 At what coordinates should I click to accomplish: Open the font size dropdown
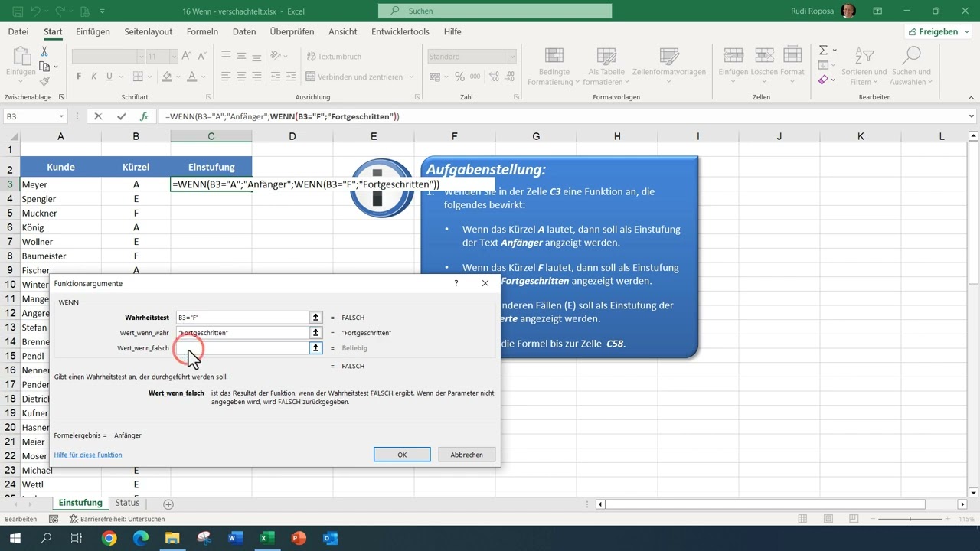[x=173, y=57]
